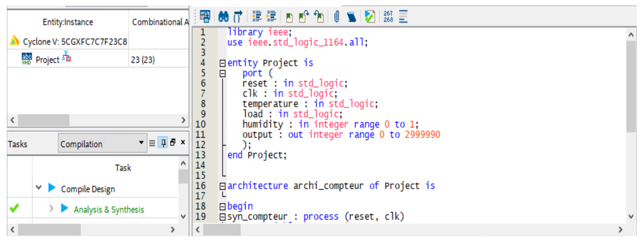Click the paperclip attach icon
Screen dimensions: 644x243
[337, 17]
